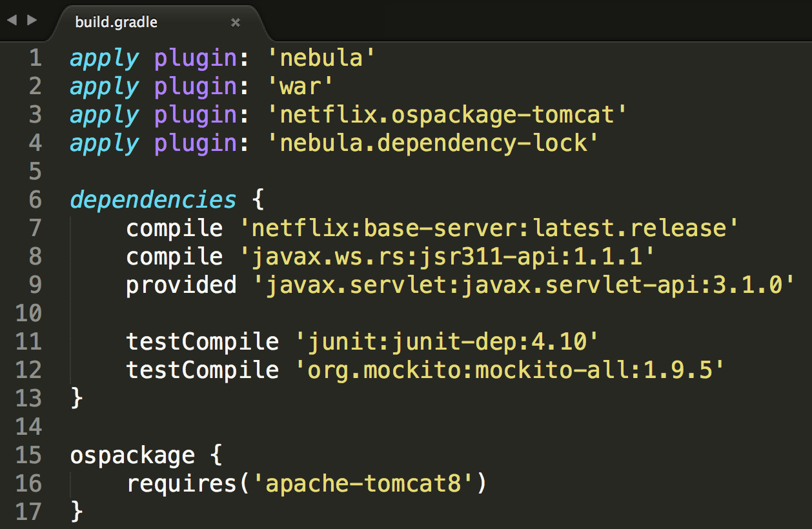The image size is (812, 529).
Task: Click 'netflix.ospackage-tomcat' string on line 3
Action: [x=447, y=115]
